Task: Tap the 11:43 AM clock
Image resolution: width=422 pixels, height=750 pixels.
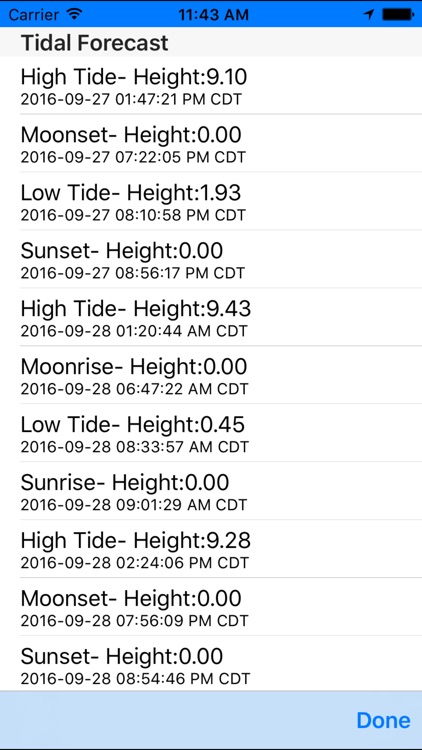Action: [213, 15]
